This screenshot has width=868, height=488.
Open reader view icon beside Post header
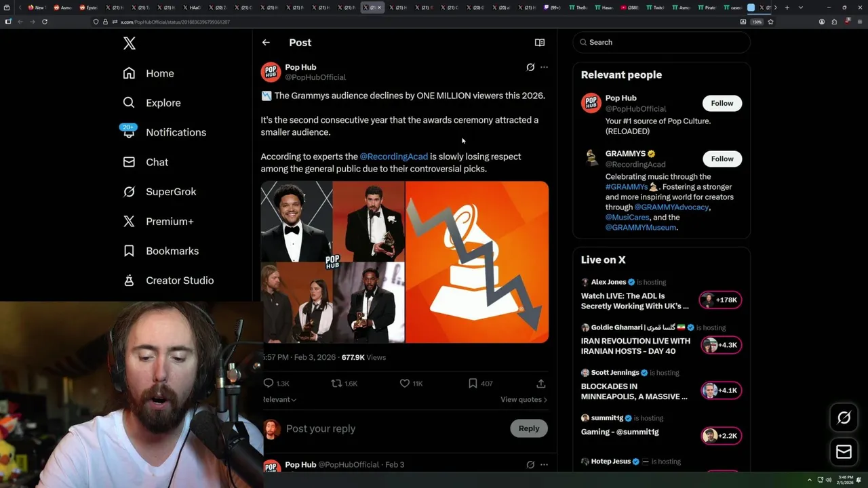pos(540,42)
